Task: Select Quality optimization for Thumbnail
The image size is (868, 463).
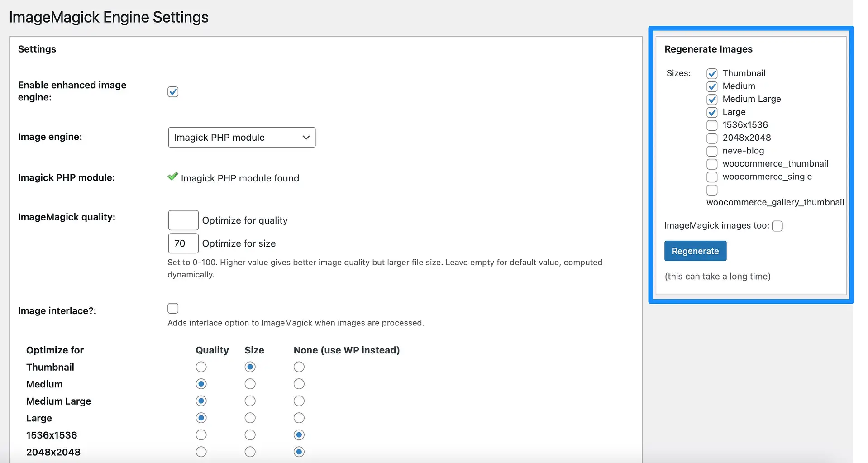Action: (x=201, y=367)
